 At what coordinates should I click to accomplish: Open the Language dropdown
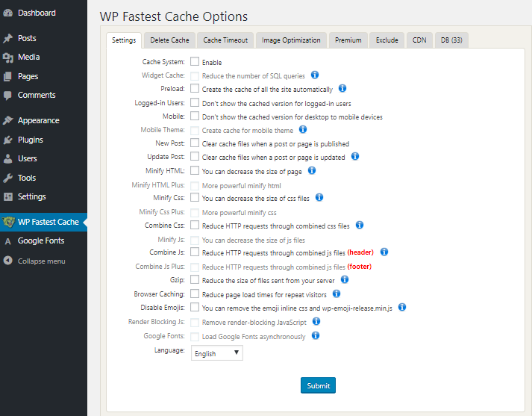(x=217, y=353)
